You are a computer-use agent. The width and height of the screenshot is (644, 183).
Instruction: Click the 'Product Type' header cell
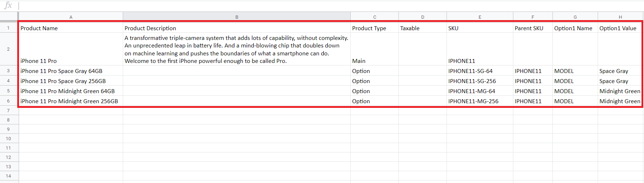coord(374,28)
